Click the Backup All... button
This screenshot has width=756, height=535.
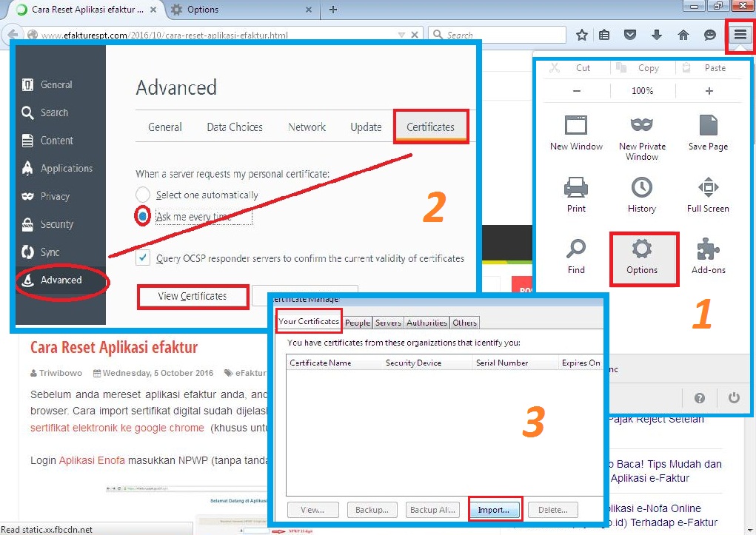point(432,510)
